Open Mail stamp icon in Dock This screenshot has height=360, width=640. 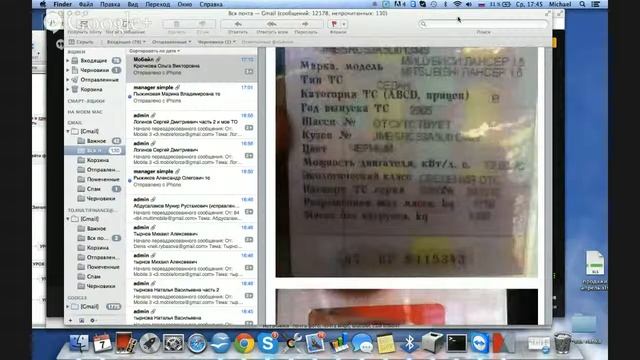coord(315,343)
